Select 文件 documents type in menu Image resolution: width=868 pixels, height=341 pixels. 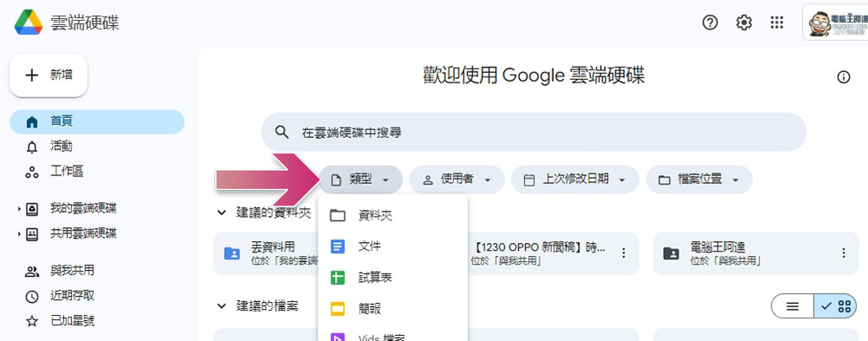pos(393,246)
